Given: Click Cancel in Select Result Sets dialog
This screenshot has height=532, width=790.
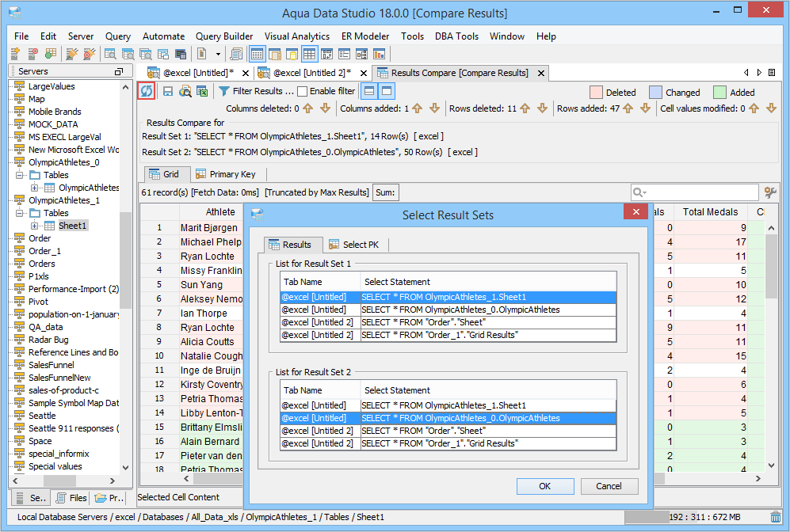Looking at the screenshot, I should (609, 486).
